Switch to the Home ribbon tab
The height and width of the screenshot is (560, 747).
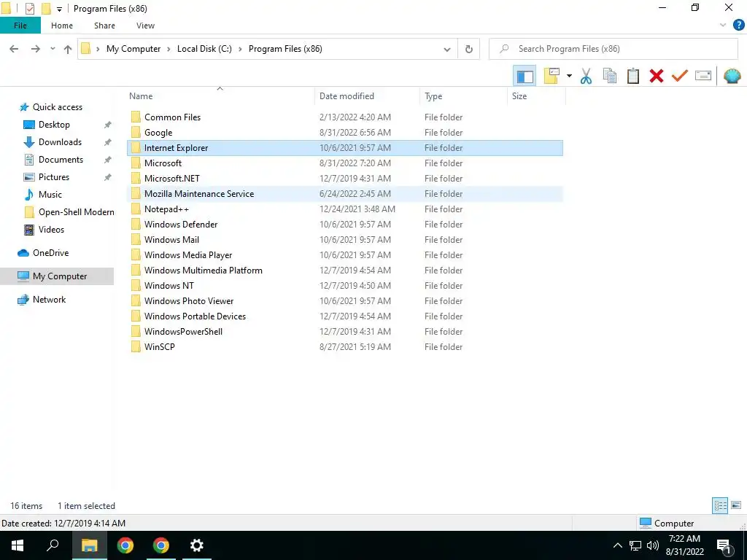point(62,26)
